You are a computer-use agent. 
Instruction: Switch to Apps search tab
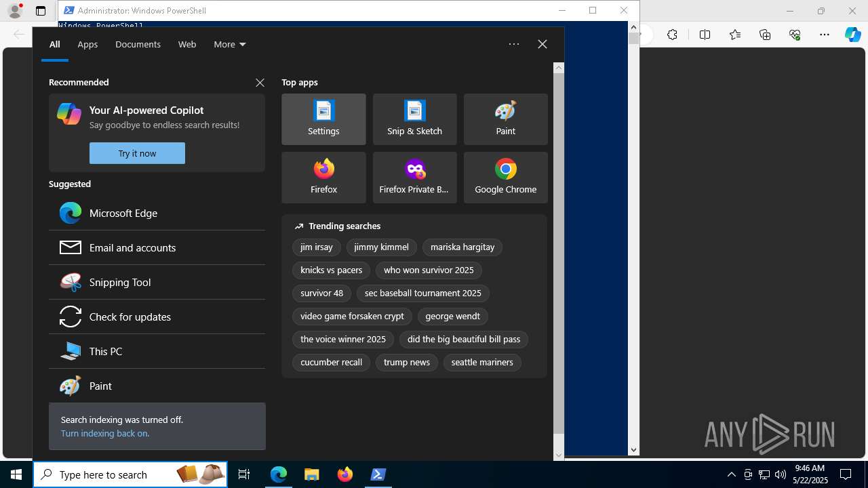coord(87,44)
